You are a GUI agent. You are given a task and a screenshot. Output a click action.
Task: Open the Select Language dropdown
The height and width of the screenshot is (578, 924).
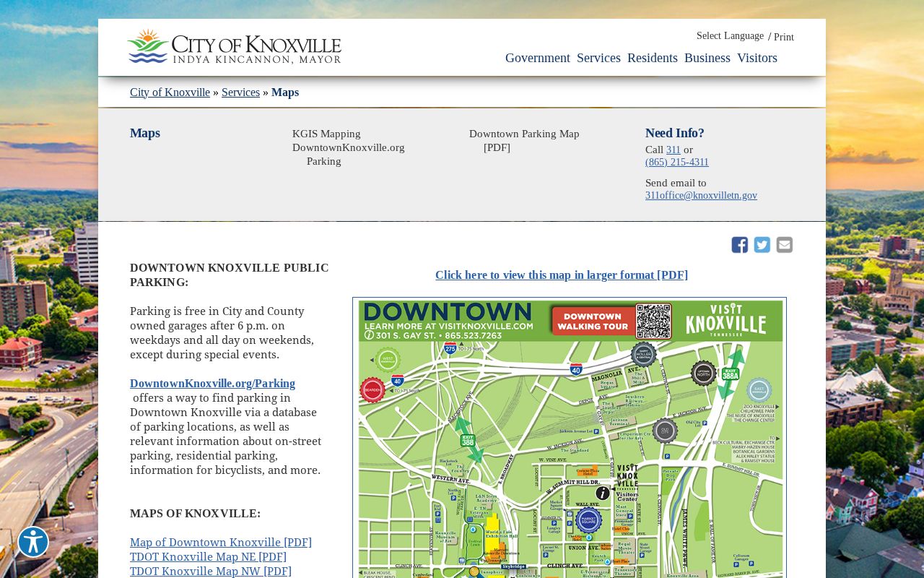pos(730,36)
